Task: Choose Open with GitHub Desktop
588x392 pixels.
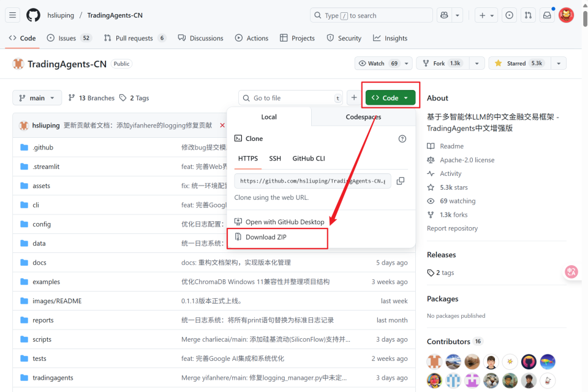Action: point(279,222)
